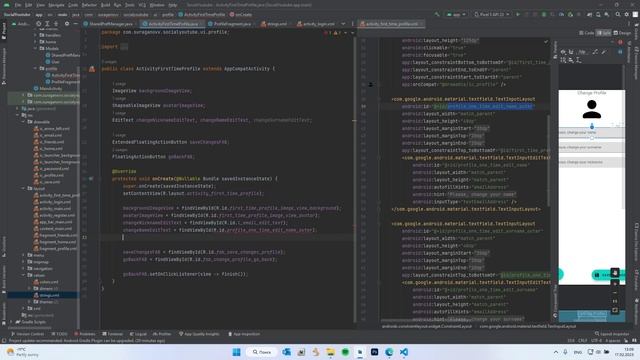Click onCreate in the breadcrumb bar

tap(241, 14)
